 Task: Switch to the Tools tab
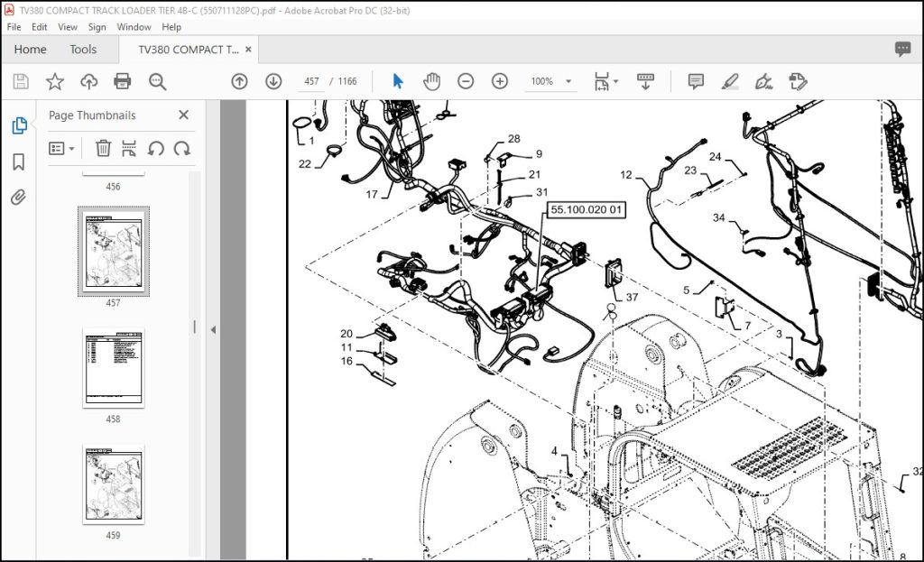(84, 50)
